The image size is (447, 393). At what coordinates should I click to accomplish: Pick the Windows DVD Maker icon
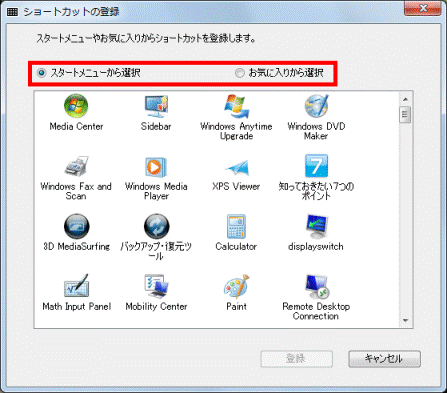click(x=316, y=106)
